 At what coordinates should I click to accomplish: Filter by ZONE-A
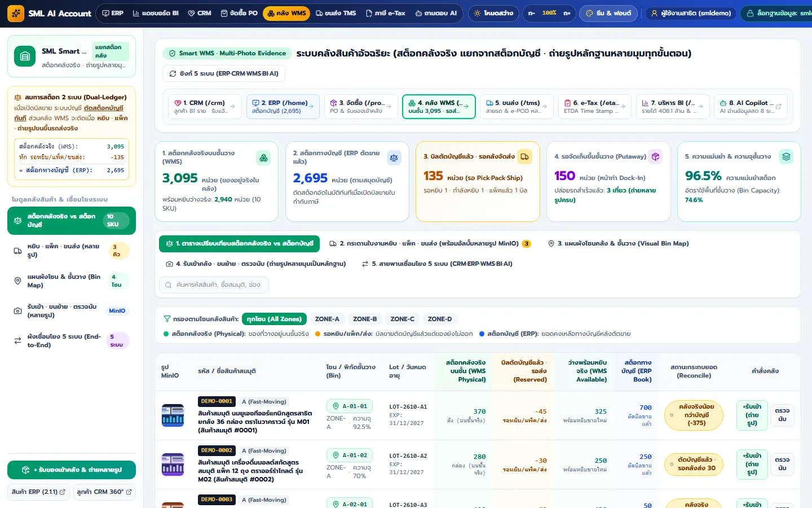(327, 319)
